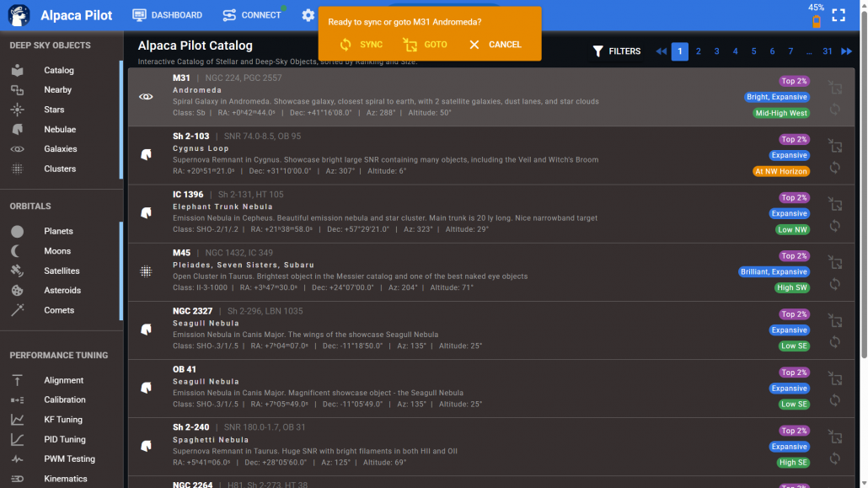Open Nebulae in the sidebar

60,129
